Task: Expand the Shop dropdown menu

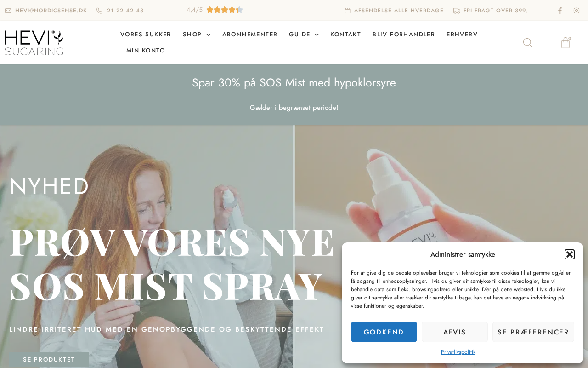Action: (x=197, y=34)
